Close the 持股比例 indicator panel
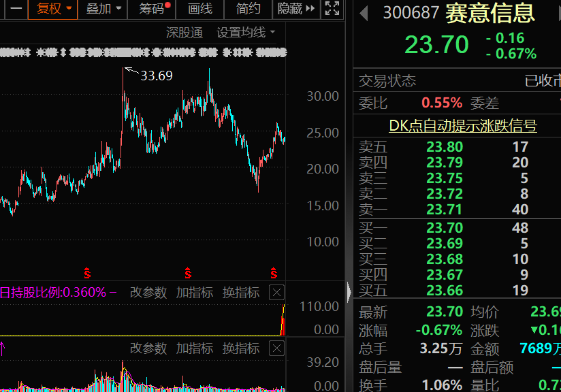The image size is (561, 392). pyautogui.click(x=276, y=291)
